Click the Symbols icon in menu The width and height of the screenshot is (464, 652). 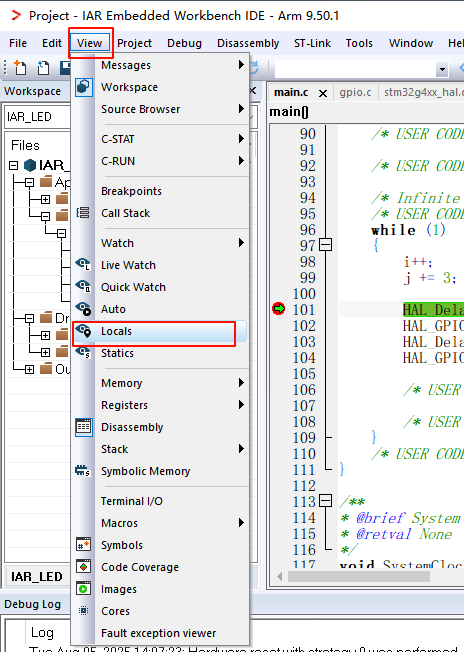(84, 545)
